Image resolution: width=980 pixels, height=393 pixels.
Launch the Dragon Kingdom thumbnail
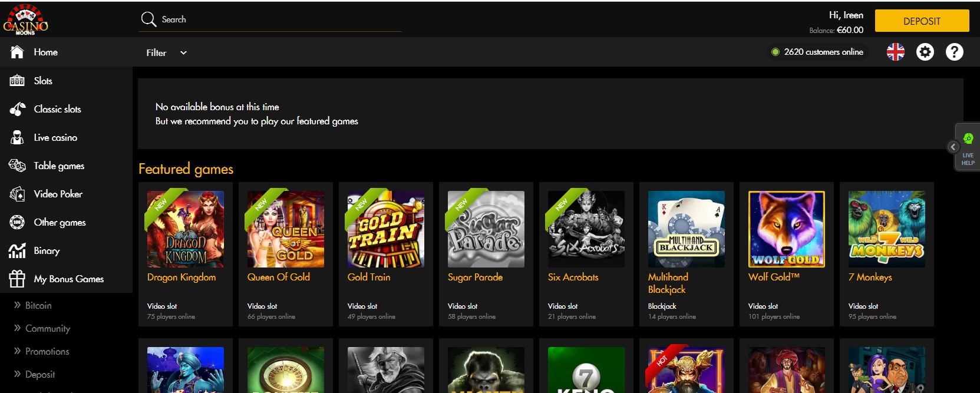tap(186, 229)
